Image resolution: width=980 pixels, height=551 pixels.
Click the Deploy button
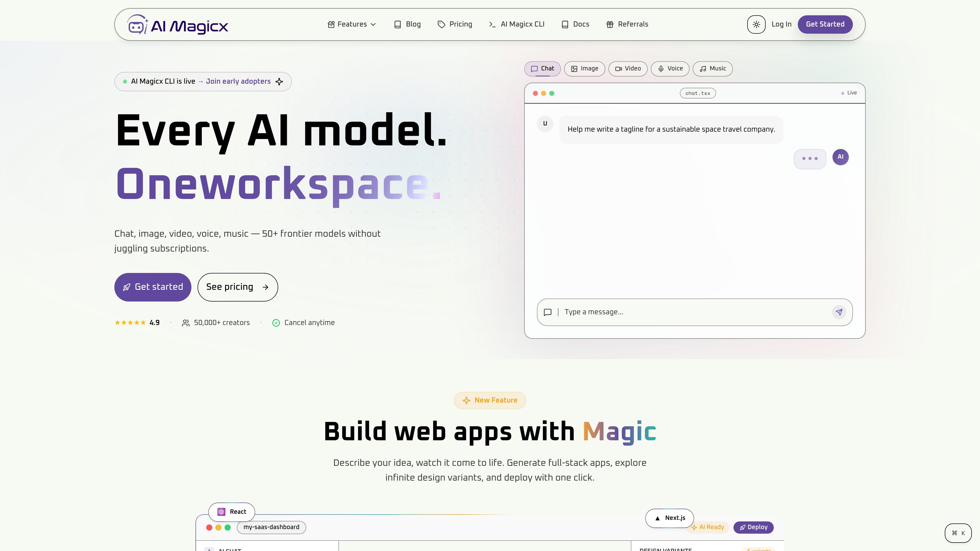[753, 528]
